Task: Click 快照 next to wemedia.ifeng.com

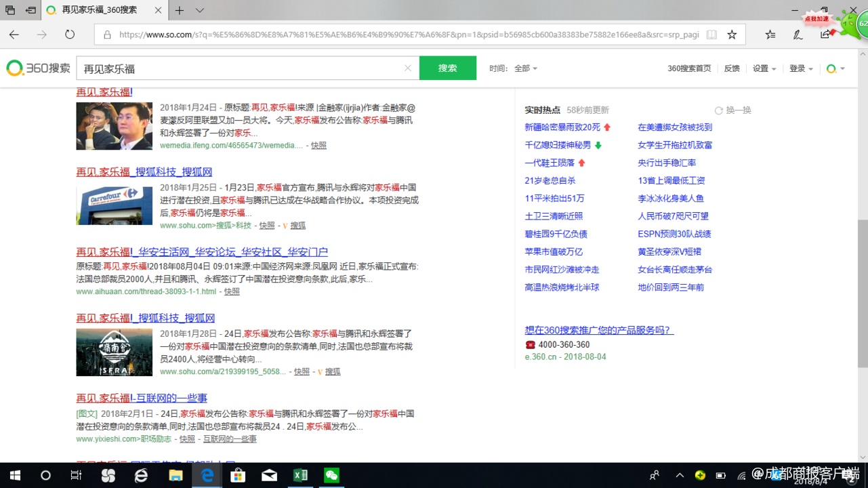Action: (318, 145)
